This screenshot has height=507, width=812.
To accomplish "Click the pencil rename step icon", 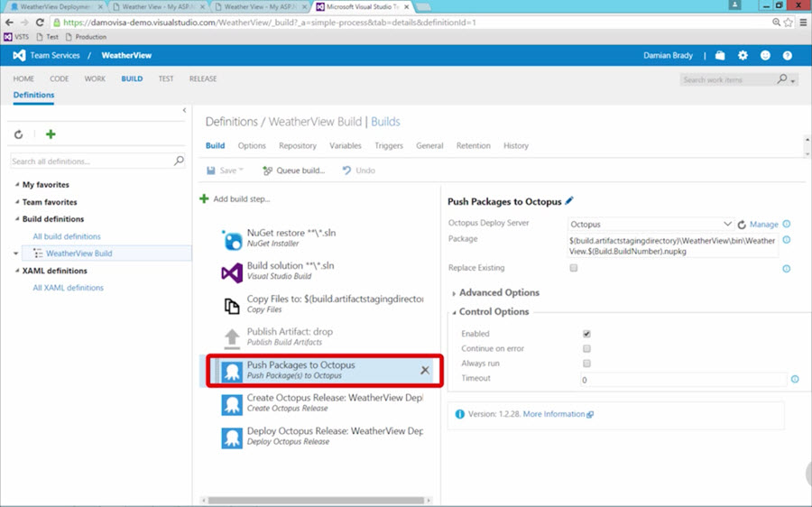I will [569, 200].
